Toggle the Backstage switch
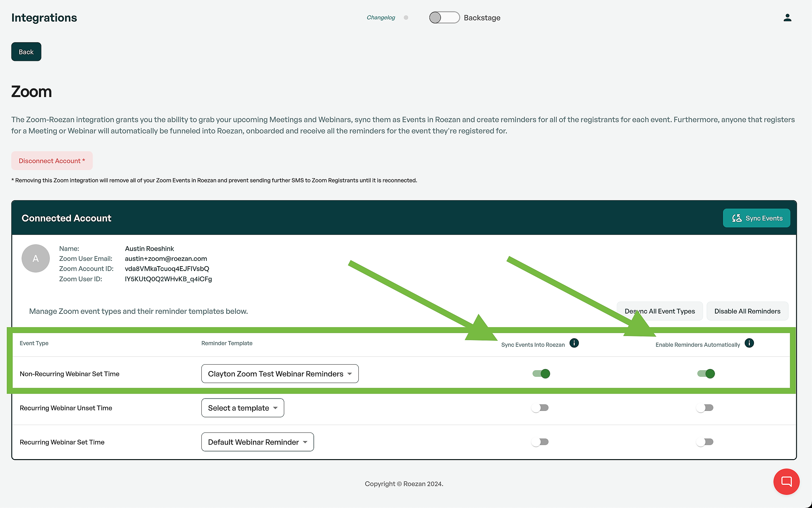 tap(444, 17)
